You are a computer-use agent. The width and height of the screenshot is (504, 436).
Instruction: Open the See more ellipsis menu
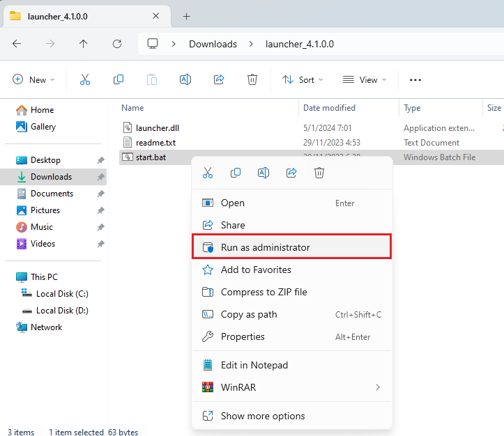[x=415, y=80]
